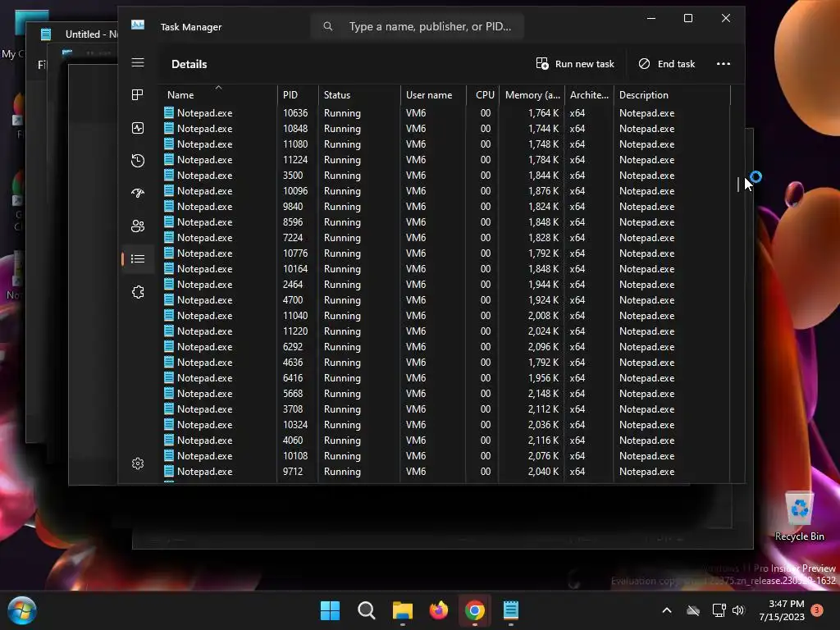Show hidden tray icons chevron
Viewport: 840px width, 630px height.
[x=667, y=610]
